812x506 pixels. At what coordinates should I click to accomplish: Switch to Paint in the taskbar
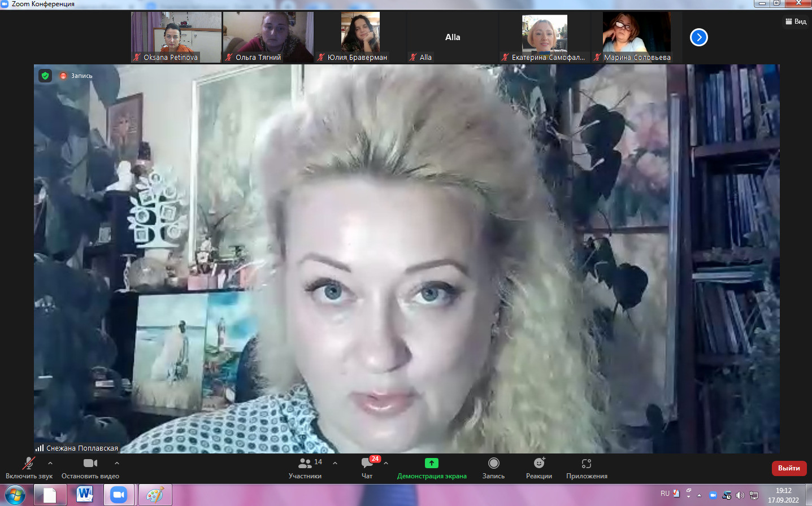coord(154,495)
